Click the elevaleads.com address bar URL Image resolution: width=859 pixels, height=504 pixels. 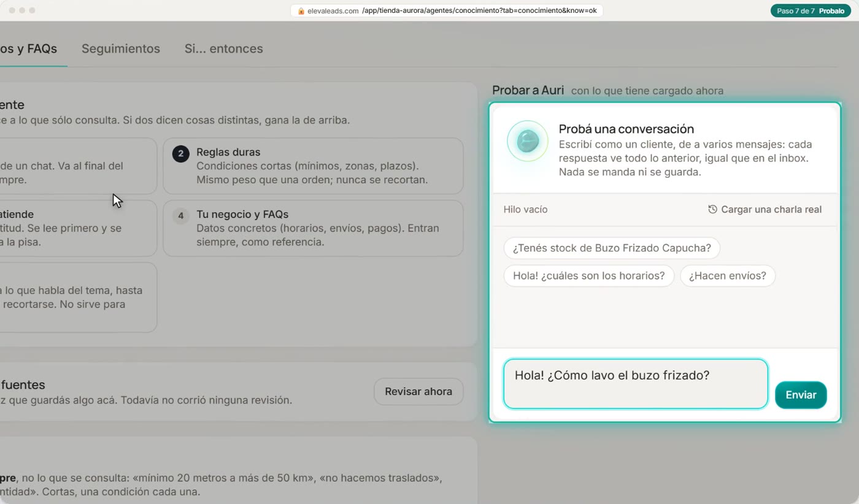tap(447, 10)
